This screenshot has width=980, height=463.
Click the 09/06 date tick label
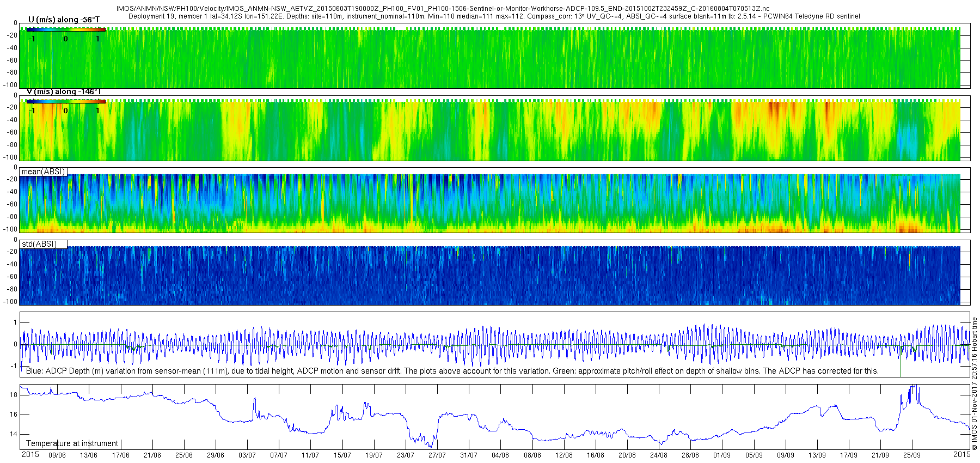(57, 455)
